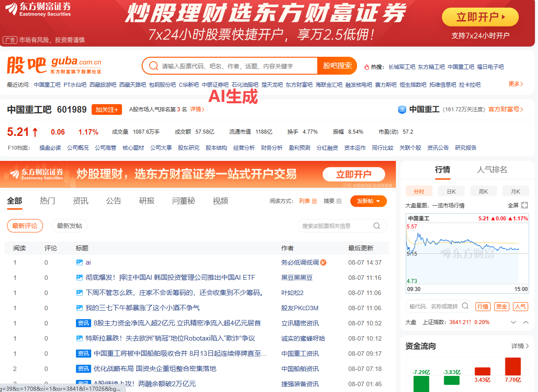Screen dimensions: 538x392
Task: Open 详情 for popularity ranking
Action: click(198, 109)
